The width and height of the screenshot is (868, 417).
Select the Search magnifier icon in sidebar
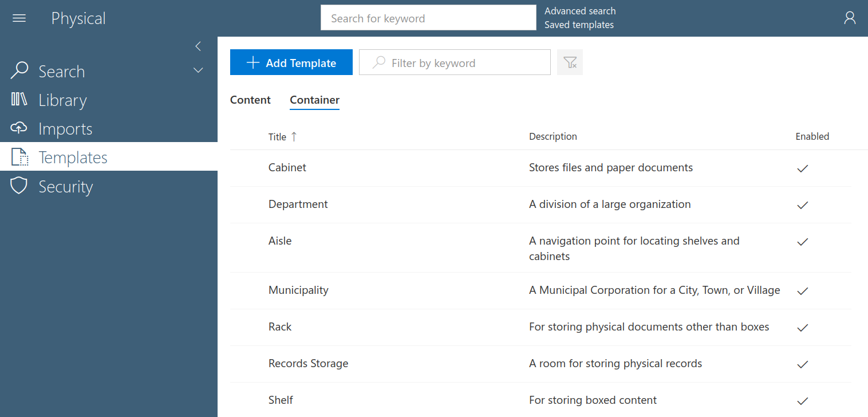pyautogui.click(x=19, y=70)
